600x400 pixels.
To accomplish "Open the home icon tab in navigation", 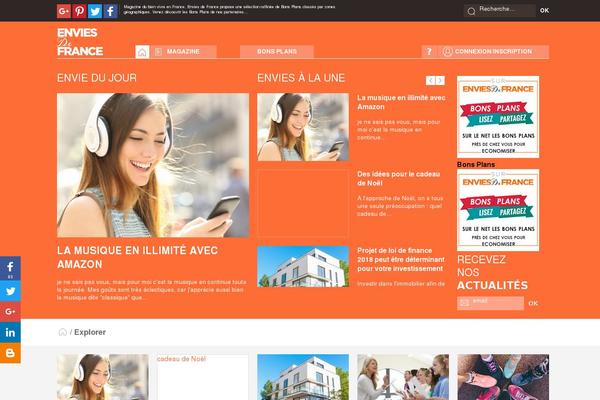I will click(x=142, y=52).
